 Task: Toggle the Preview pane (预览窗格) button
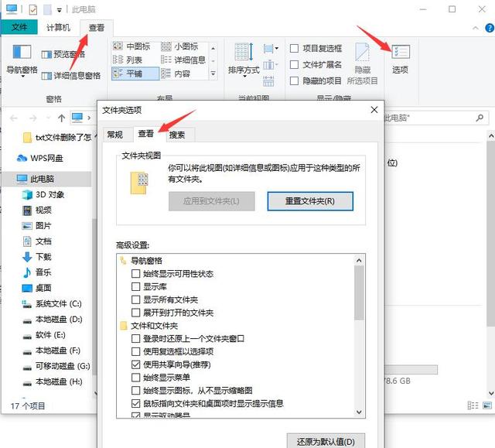tap(63, 54)
